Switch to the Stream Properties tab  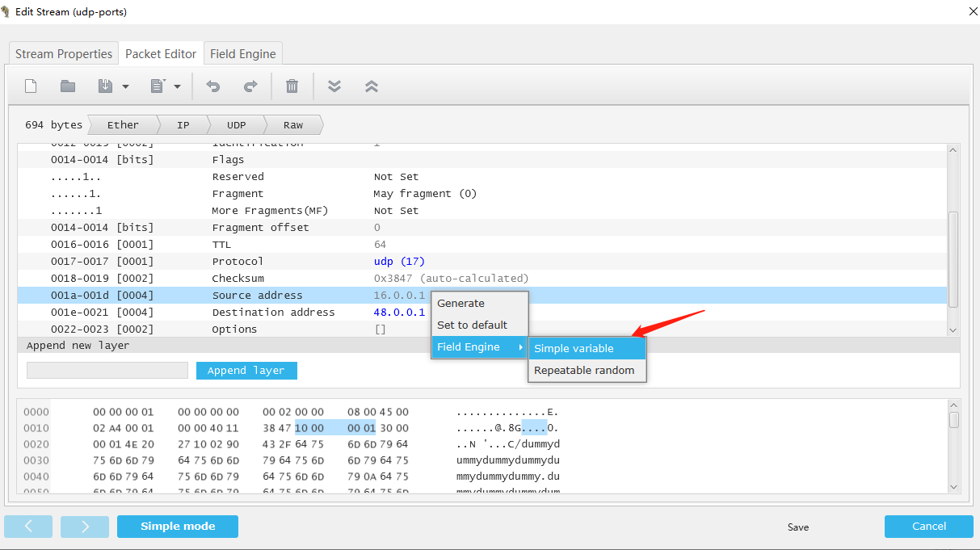click(63, 53)
